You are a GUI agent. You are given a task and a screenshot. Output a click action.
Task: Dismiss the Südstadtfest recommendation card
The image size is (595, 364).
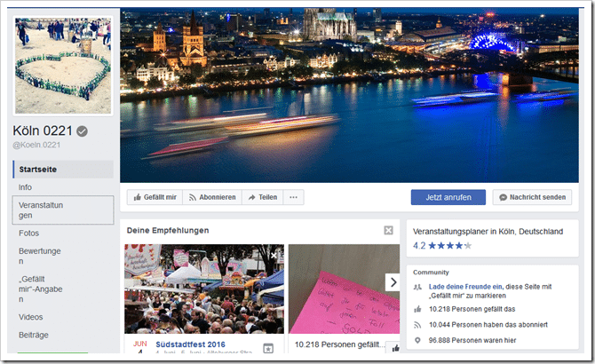pyautogui.click(x=274, y=256)
